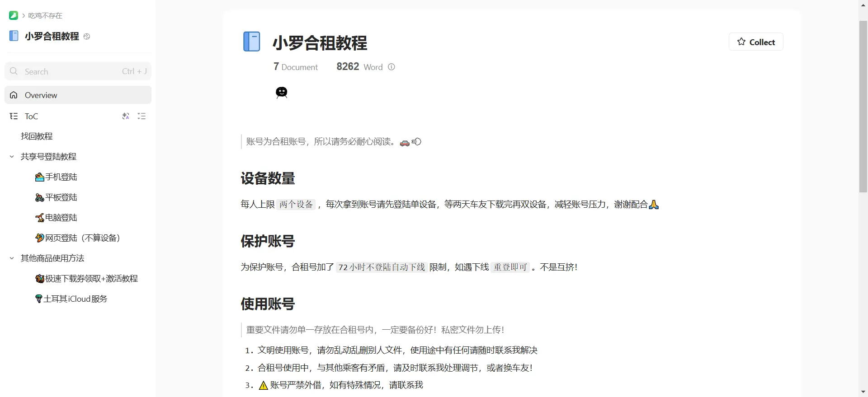This screenshot has height=397, width=868.
Task: Click the 设备数量 heading
Action: (x=268, y=178)
